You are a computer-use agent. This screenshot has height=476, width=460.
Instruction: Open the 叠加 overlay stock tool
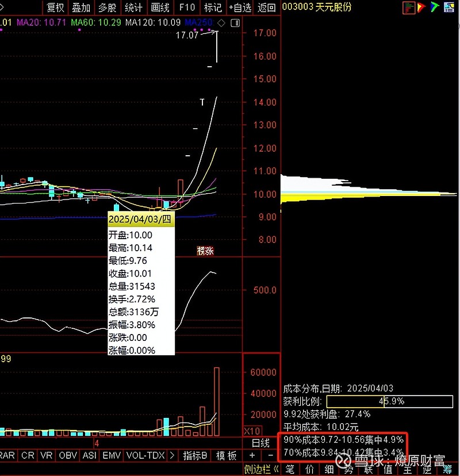coord(80,8)
